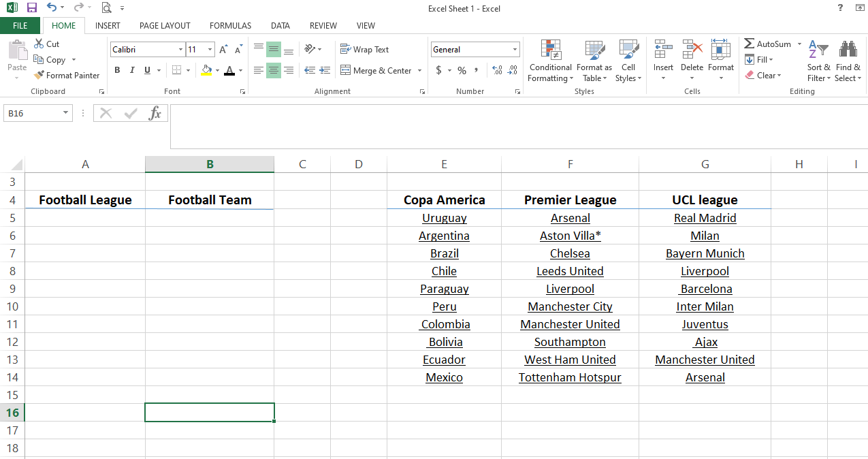Follow the Real Madrid hyperlink
The image size is (868, 459).
click(705, 217)
